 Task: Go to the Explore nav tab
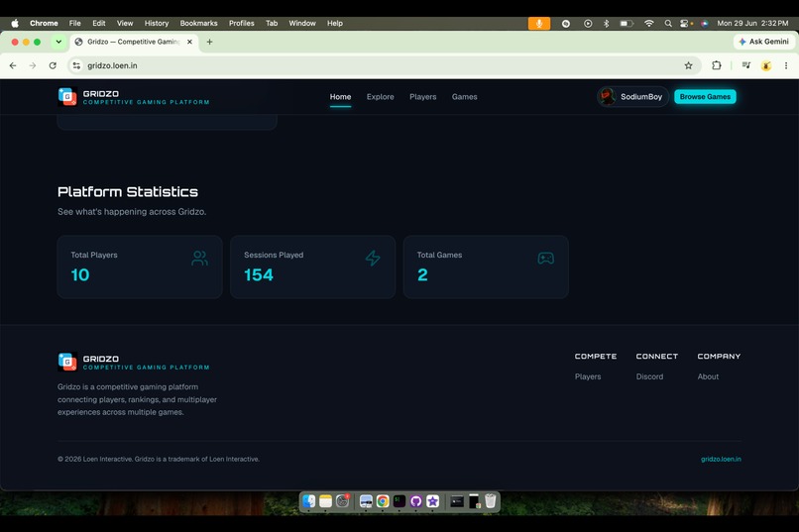coord(380,97)
